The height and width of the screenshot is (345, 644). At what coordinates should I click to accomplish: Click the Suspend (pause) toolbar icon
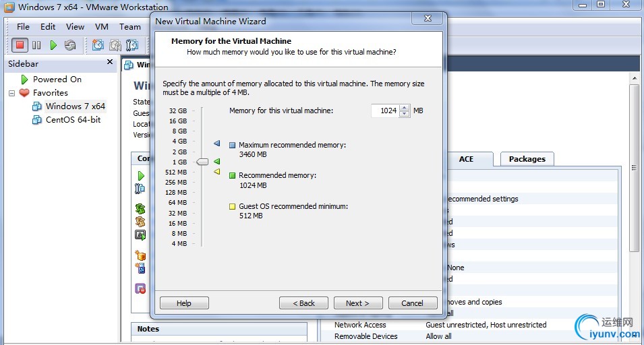[x=36, y=45]
